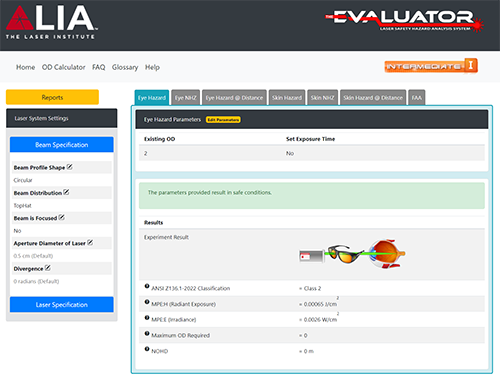Click the Set Exposure Time value No
Viewport: 500px width, 380px height.
[290, 153]
